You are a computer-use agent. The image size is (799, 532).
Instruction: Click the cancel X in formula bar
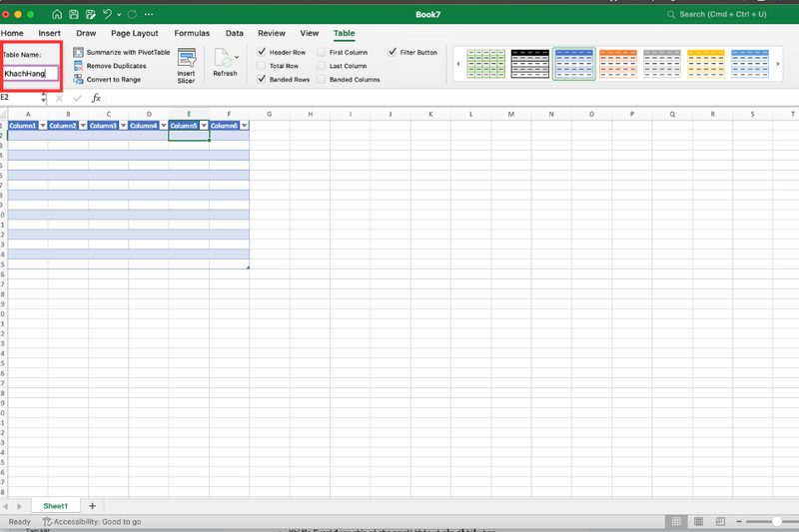tap(59, 98)
